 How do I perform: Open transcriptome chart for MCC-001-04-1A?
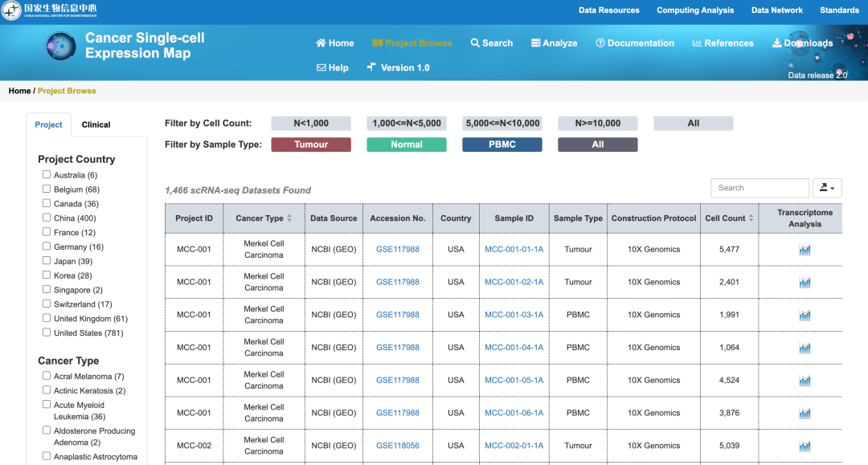(805, 348)
